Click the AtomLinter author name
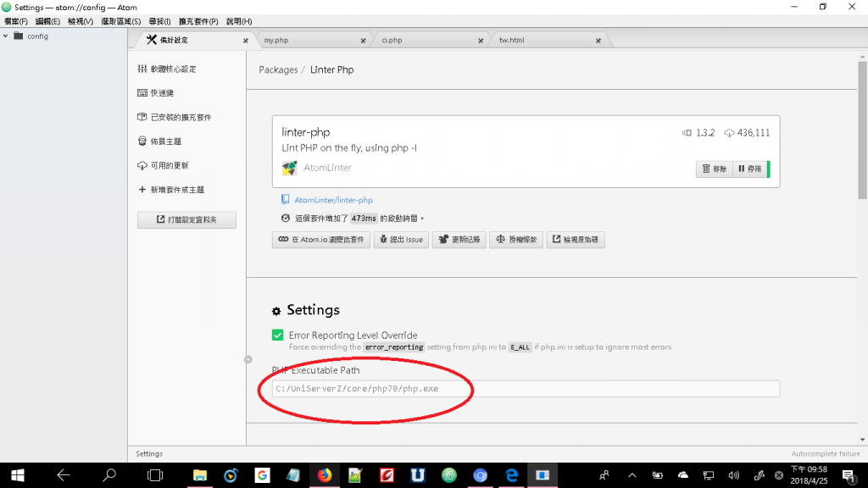868x488 pixels. 327,168
